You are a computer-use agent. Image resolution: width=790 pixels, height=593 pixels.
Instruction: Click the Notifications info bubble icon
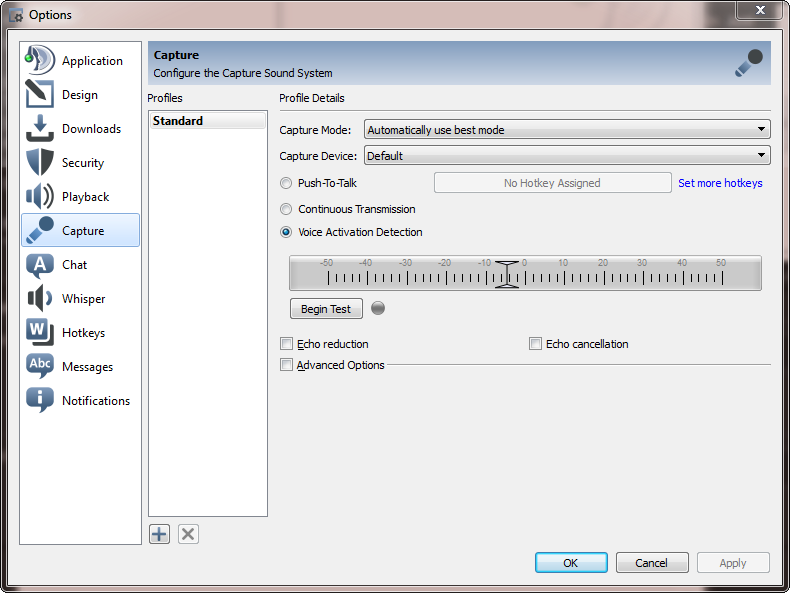tap(40, 400)
